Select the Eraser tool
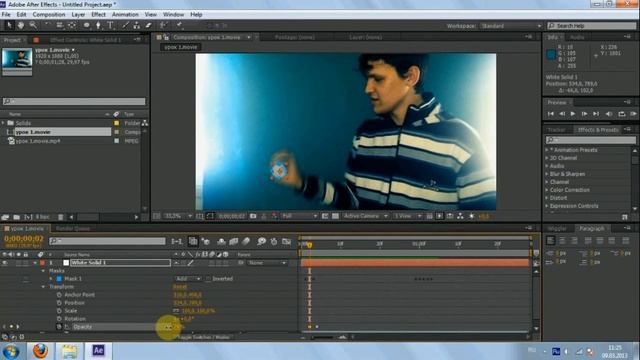Screen dimensions: 640x360 pos(148,25)
